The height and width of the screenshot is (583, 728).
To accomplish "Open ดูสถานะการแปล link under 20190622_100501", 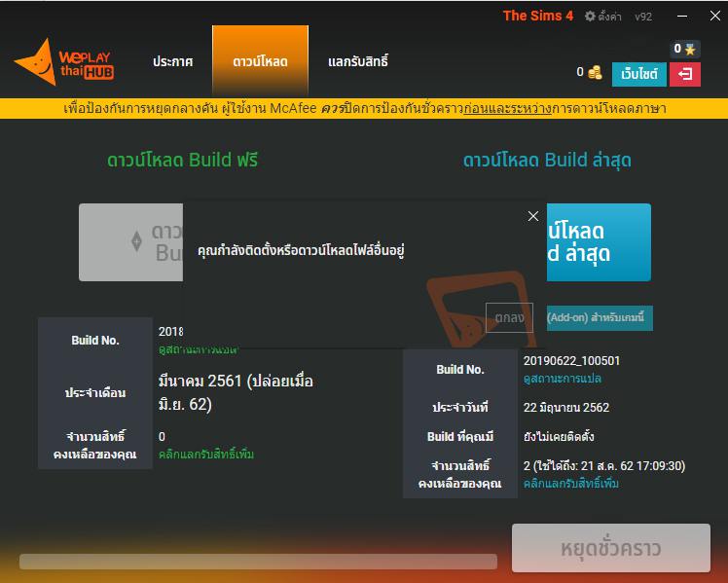I will [563, 379].
